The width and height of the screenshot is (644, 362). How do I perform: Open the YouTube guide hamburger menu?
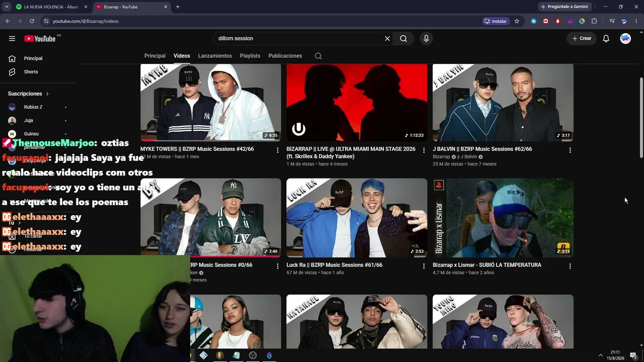[12, 39]
